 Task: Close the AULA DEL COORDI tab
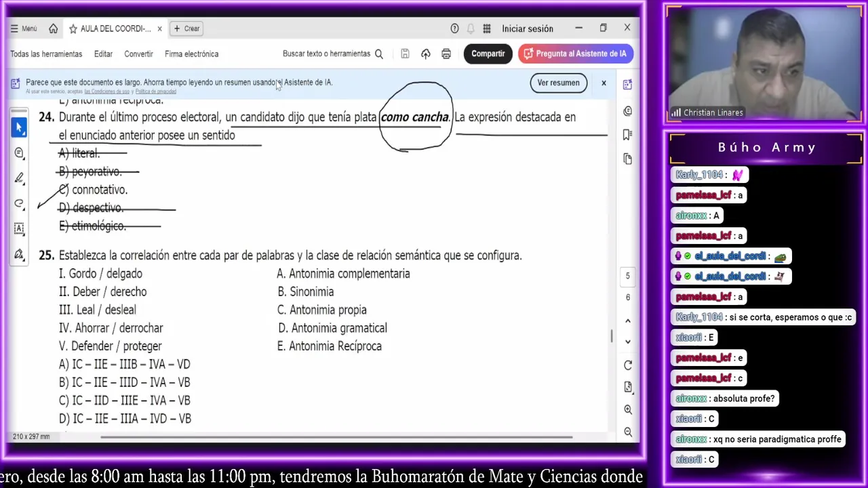(159, 28)
